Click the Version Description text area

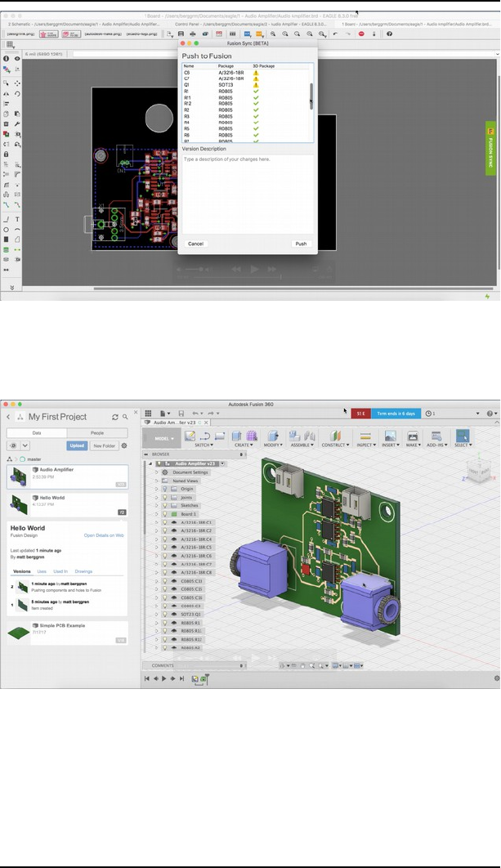coord(248,194)
